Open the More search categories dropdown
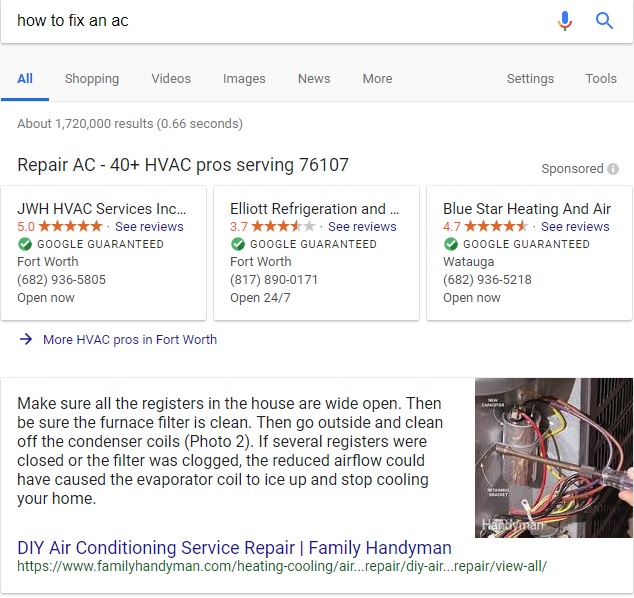Image resolution: width=634 pixels, height=598 pixels. point(377,78)
